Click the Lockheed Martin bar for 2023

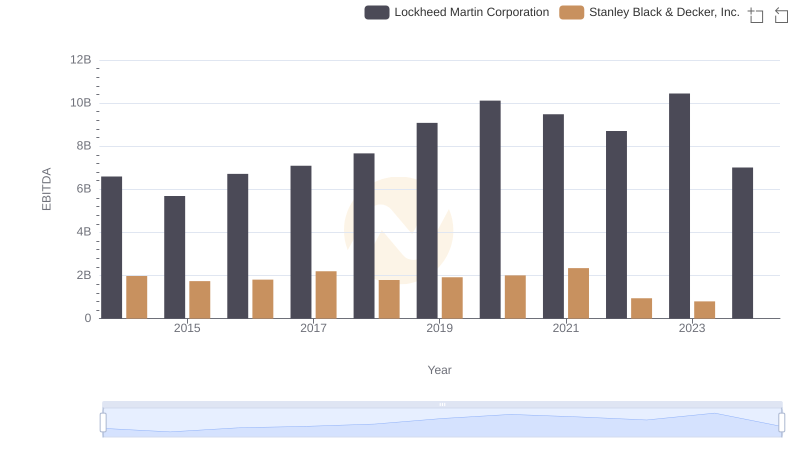(x=680, y=206)
